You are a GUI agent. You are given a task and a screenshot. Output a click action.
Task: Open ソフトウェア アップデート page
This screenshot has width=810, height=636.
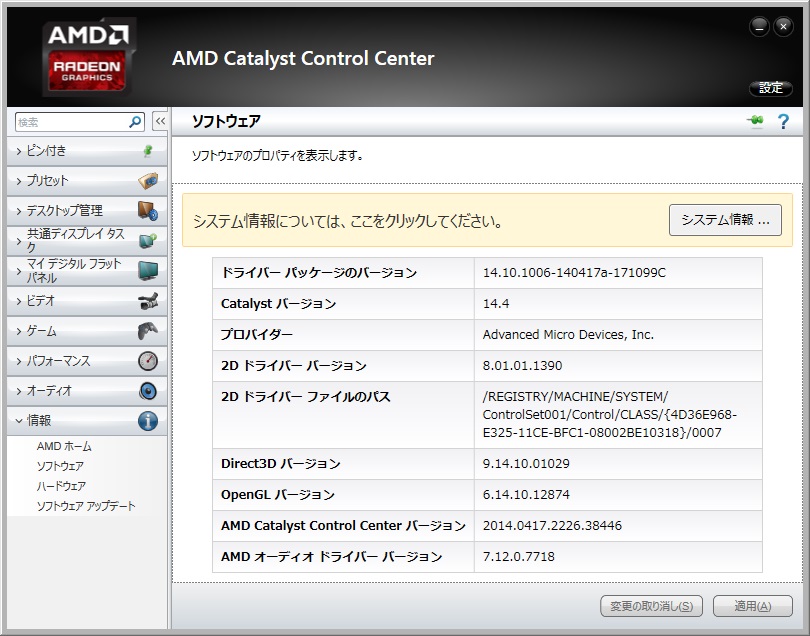(x=86, y=506)
